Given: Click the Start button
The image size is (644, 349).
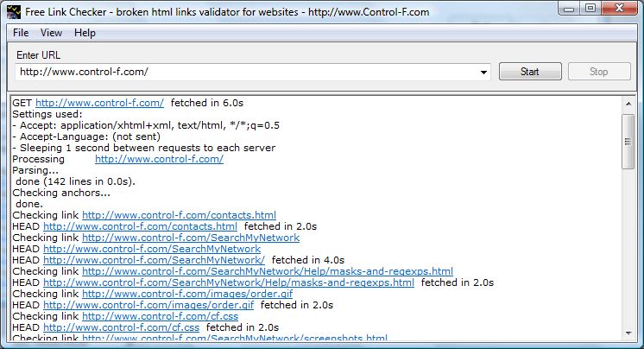Looking at the screenshot, I should coord(530,72).
